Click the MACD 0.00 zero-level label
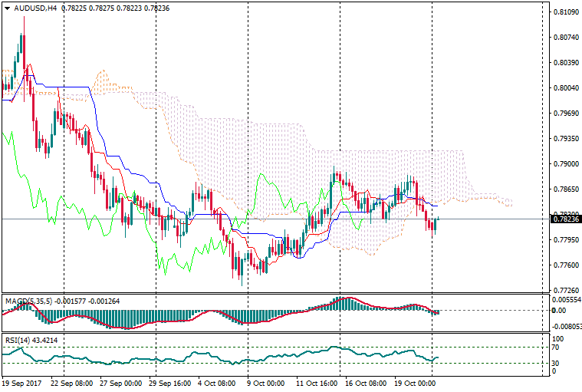Image resolution: width=582 pixels, height=392 pixels. 559,311
